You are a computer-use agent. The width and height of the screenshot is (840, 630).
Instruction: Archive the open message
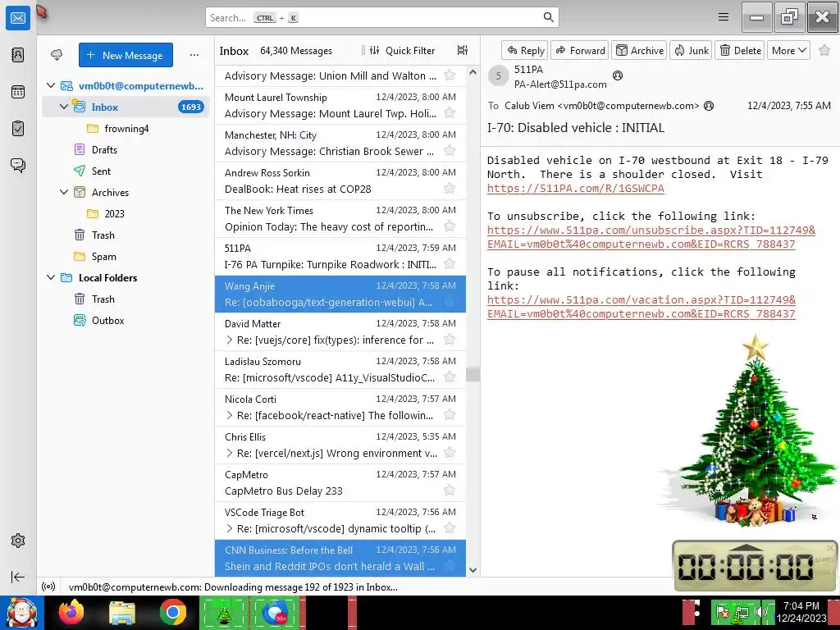click(639, 50)
